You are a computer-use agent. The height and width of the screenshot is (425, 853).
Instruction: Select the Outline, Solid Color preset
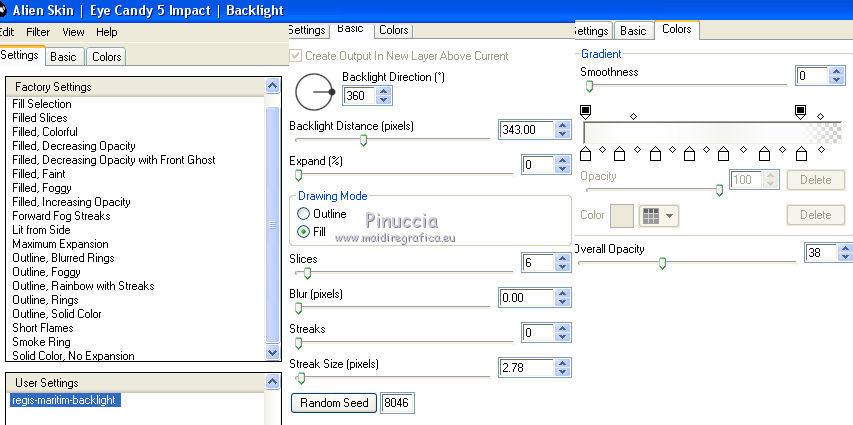pos(57,314)
